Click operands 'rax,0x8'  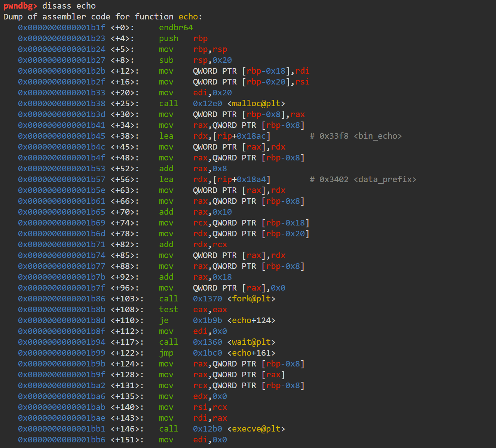210,169
